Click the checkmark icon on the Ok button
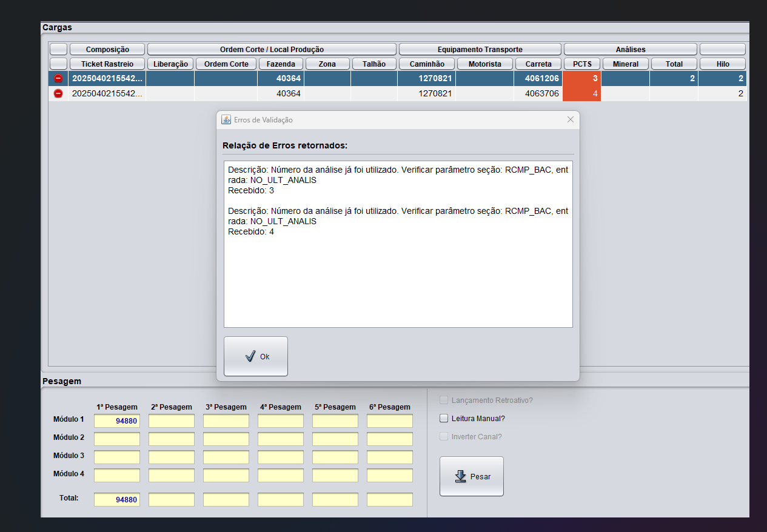 click(x=250, y=356)
